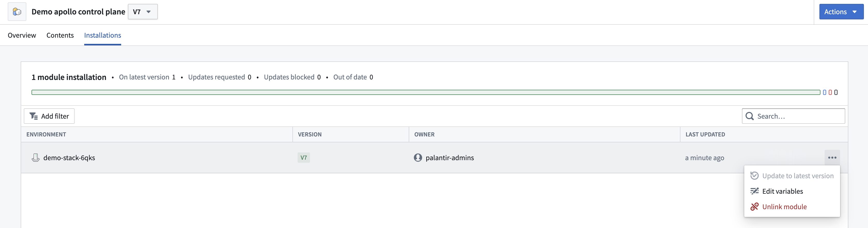The width and height of the screenshot is (868, 228).
Task: Select the Installations tab
Action: coord(103,35)
